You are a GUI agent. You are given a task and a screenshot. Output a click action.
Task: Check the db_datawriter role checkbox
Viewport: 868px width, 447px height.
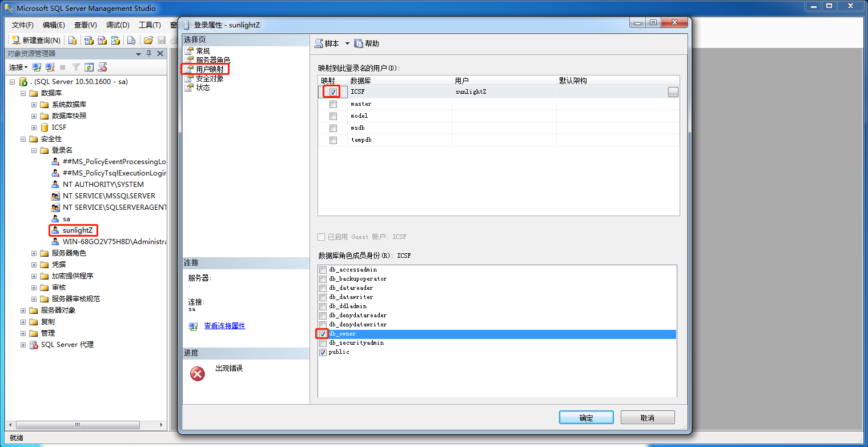323,297
